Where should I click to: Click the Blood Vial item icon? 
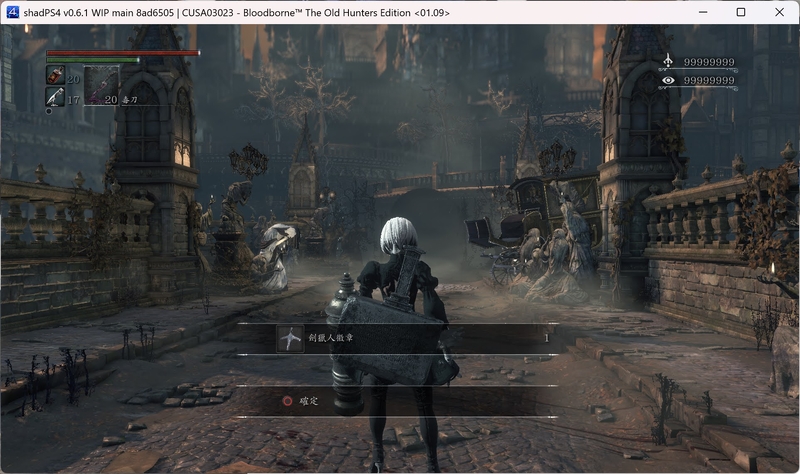[x=55, y=75]
